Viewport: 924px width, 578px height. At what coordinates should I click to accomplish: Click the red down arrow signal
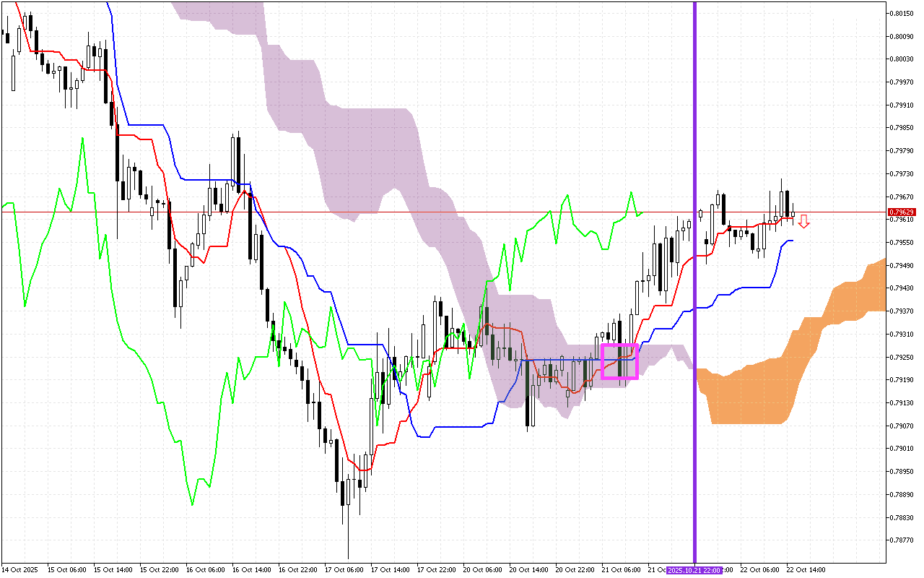coord(803,222)
